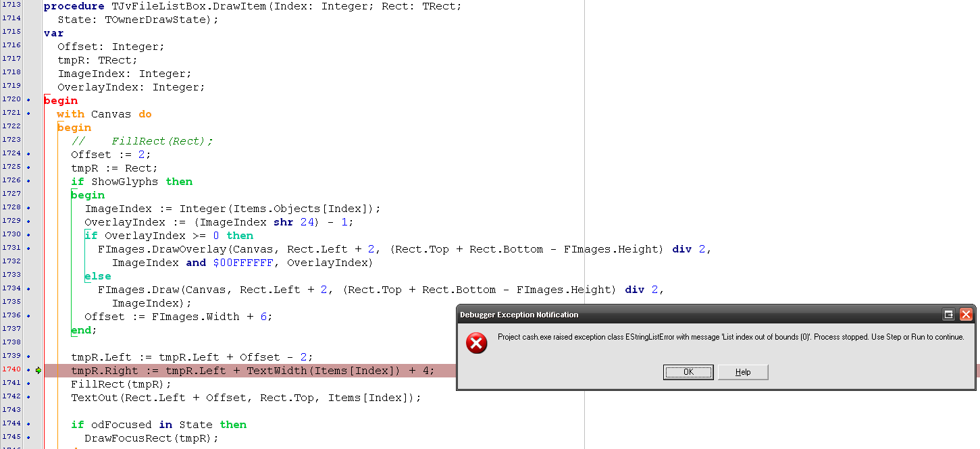This screenshot has width=980, height=449.
Task: Open Help for the debugger exception
Action: pos(742,372)
